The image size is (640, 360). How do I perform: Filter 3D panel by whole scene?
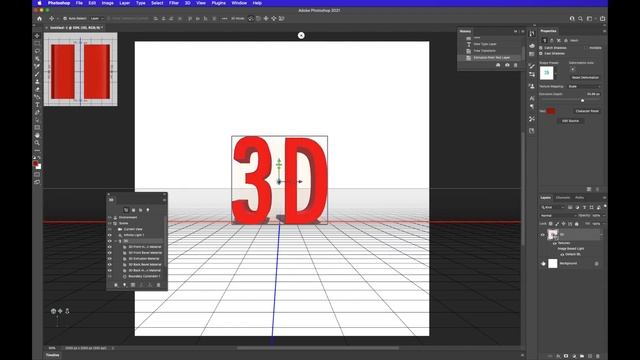coord(126,210)
